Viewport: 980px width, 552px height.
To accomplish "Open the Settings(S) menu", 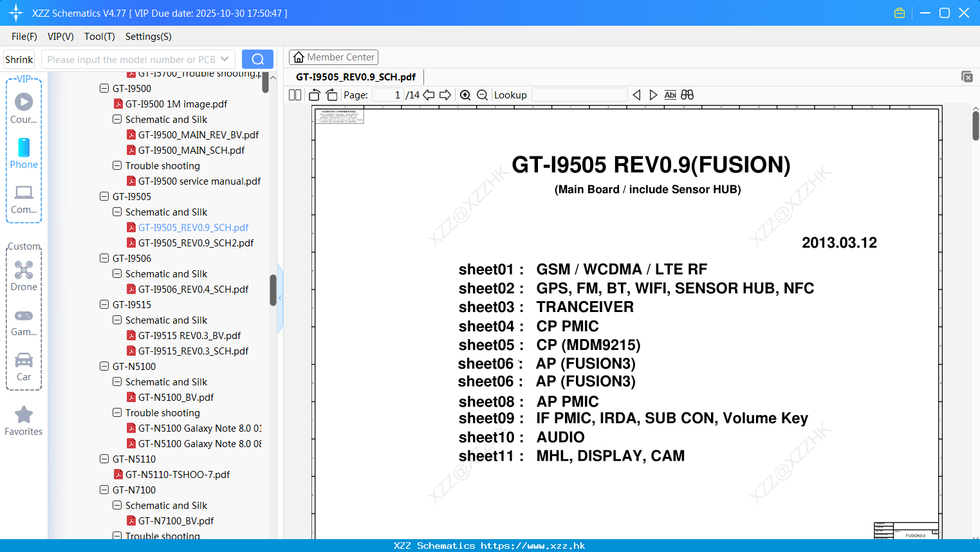I will click(x=149, y=37).
